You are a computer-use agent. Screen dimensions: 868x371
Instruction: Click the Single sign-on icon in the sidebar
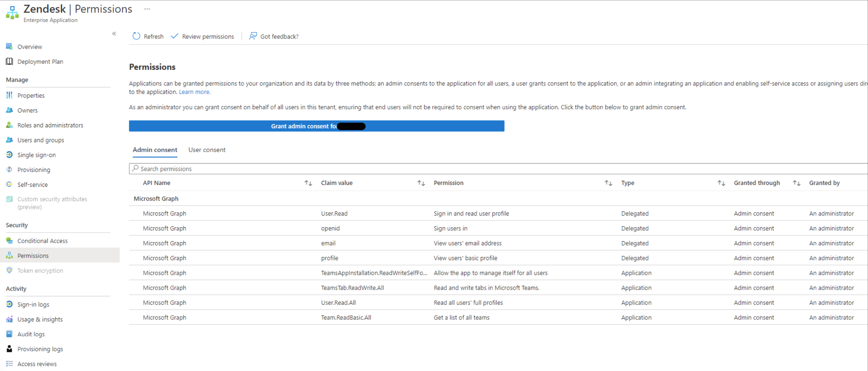[x=9, y=155]
